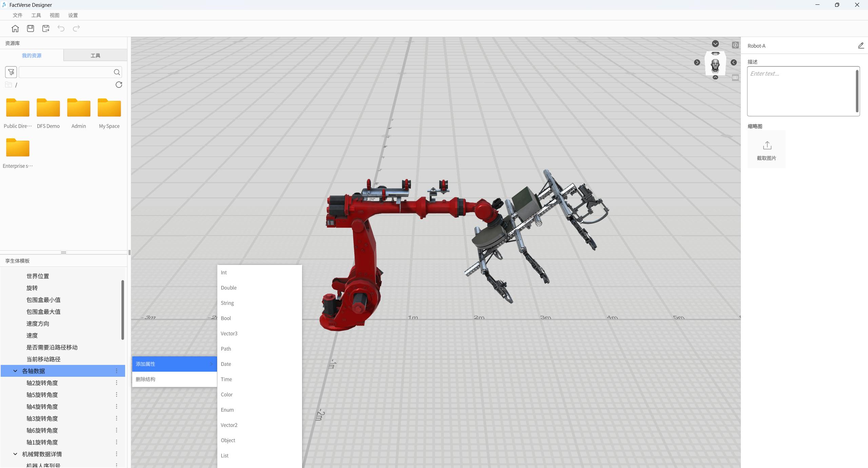Select List property type
Screen dimensions: 868x468
(259, 455)
